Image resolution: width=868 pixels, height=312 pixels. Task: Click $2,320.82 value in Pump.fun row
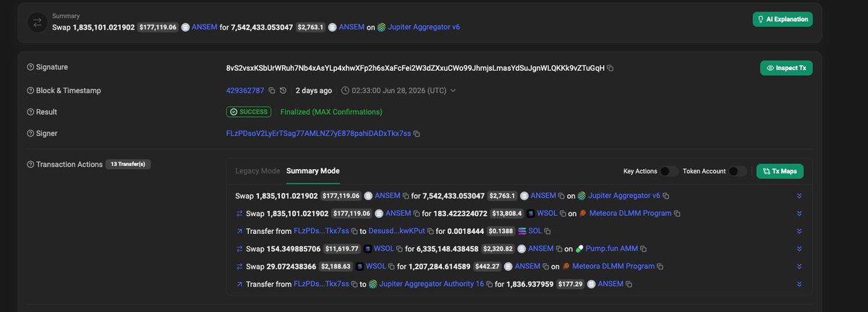click(499, 249)
